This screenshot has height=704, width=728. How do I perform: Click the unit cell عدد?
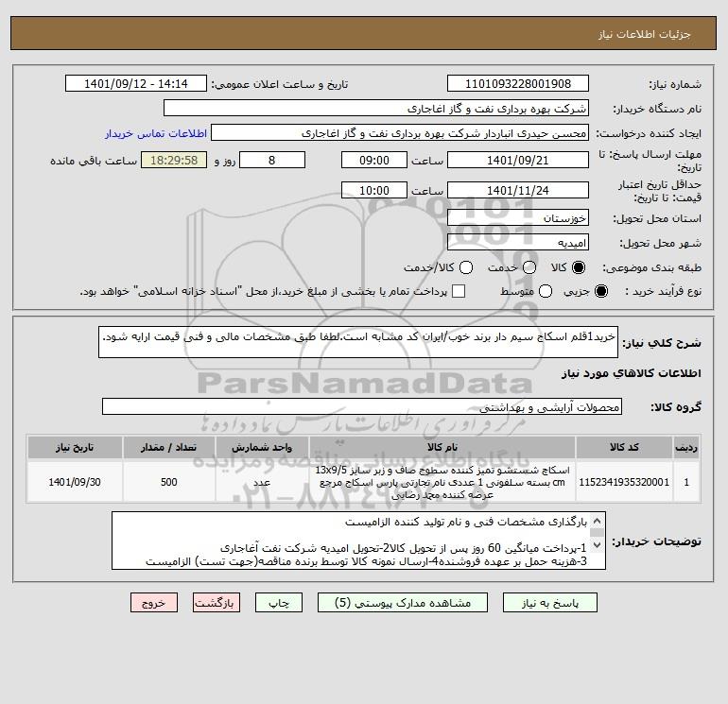pos(262,482)
